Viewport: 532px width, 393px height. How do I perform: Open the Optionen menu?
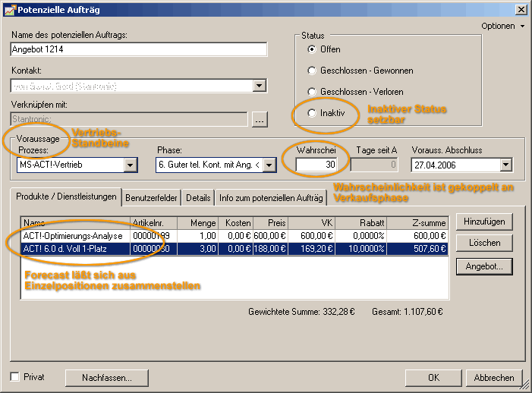(x=502, y=26)
